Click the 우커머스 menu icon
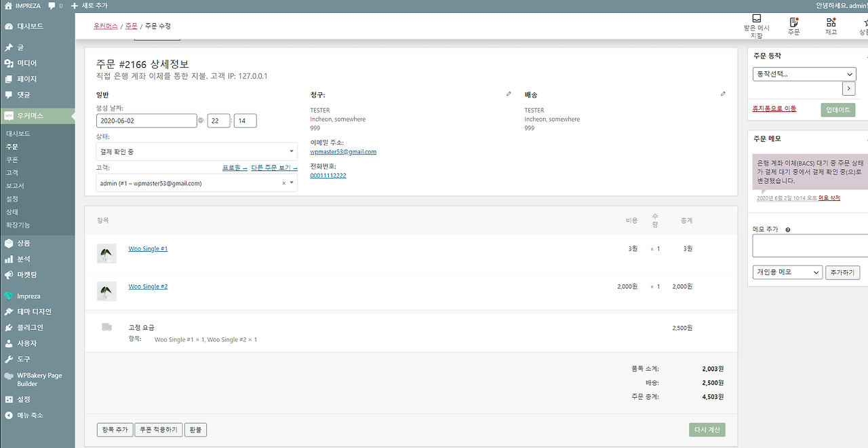868x448 pixels. tap(9, 116)
